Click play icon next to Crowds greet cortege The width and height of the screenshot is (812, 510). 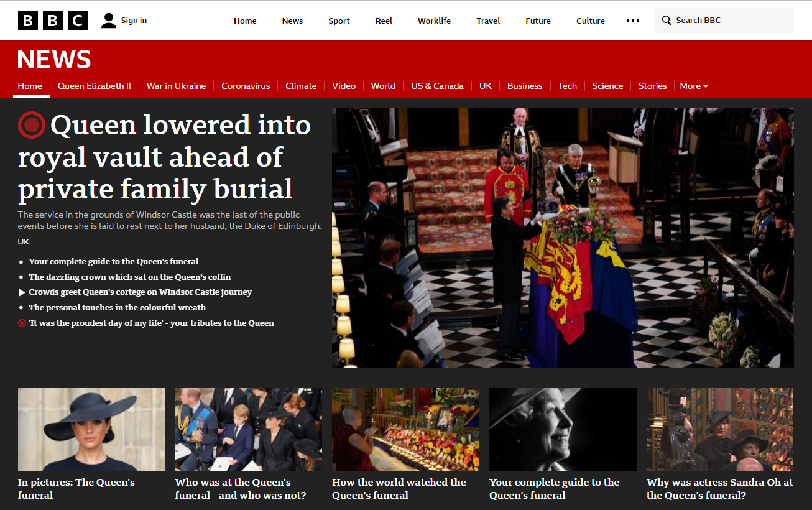[x=22, y=292]
